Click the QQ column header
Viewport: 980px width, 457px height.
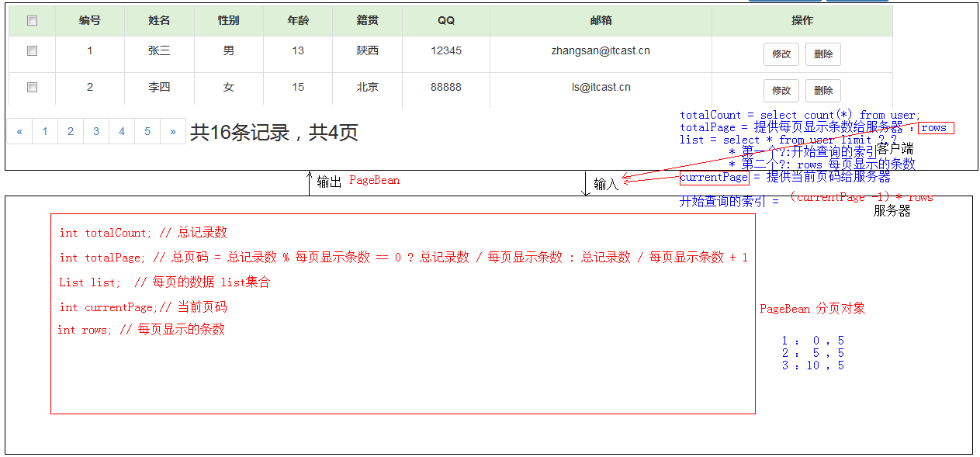(445, 20)
